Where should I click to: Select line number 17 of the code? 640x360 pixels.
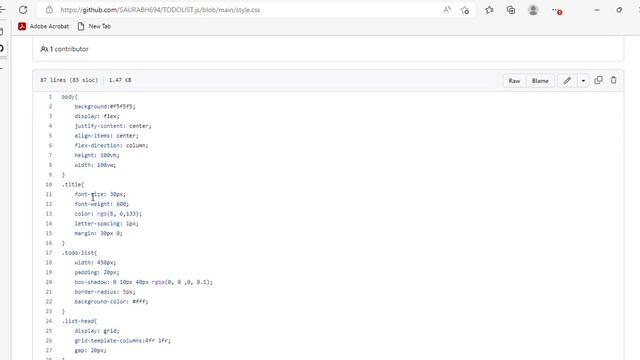click(49, 253)
